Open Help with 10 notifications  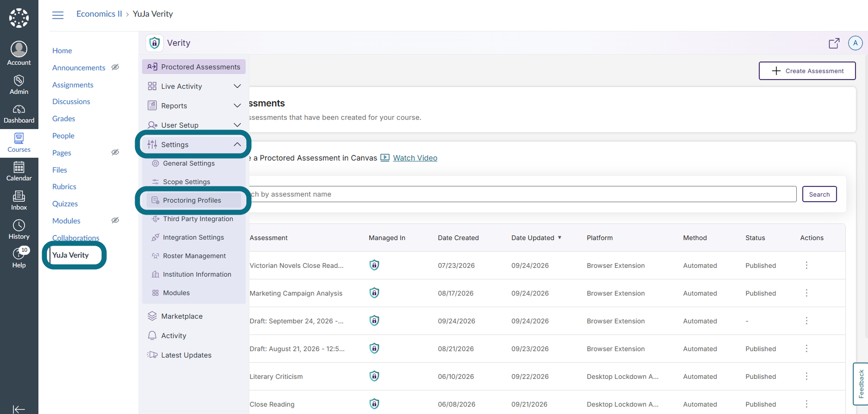tap(19, 258)
